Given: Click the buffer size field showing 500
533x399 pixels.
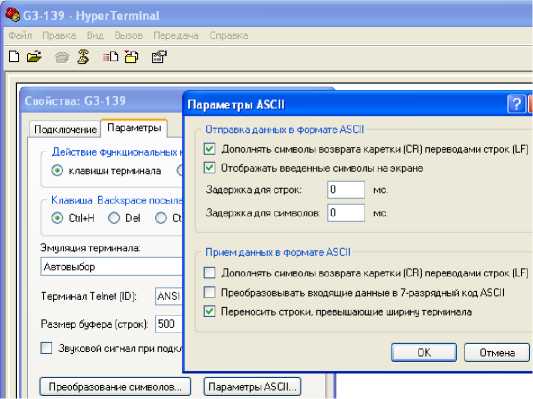Looking at the screenshot, I should pyautogui.click(x=169, y=324).
